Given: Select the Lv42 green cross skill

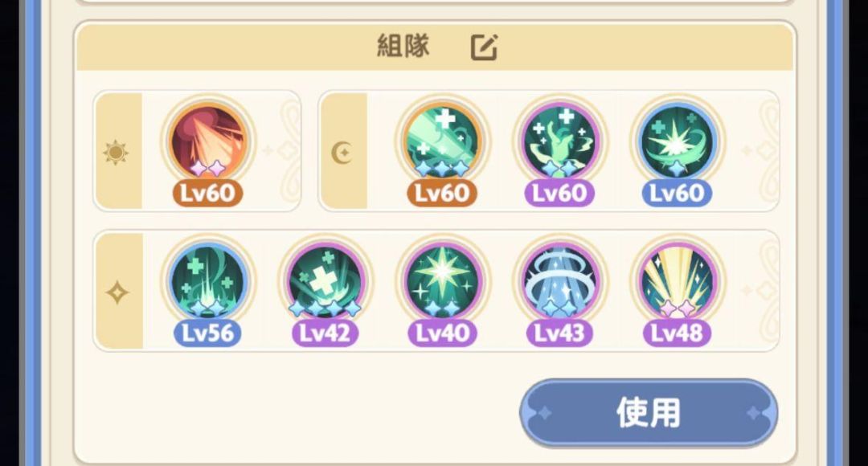Looking at the screenshot, I should pos(325,281).
